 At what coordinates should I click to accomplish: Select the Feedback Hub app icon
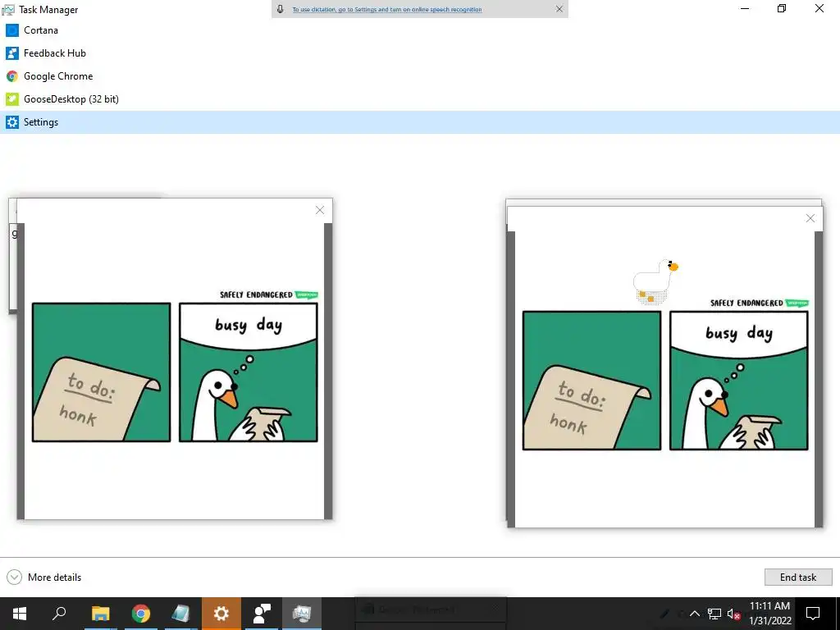[11, 53]
